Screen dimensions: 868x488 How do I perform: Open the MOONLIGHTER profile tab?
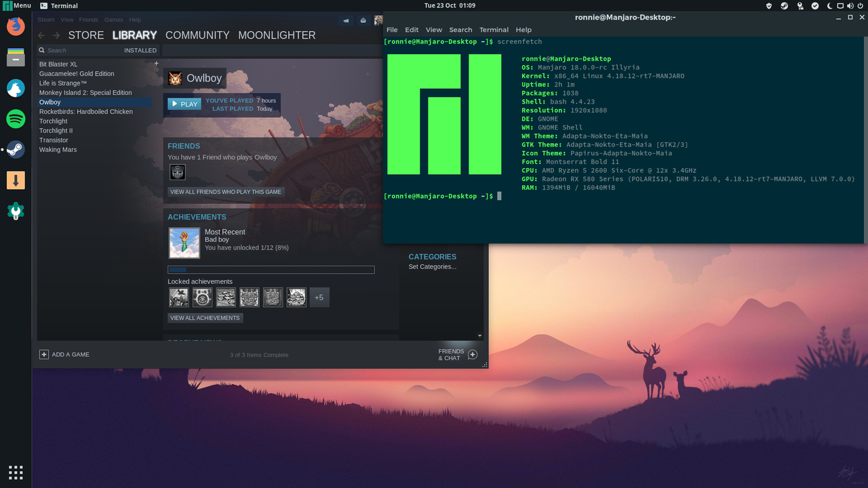[x=277, y=35]
